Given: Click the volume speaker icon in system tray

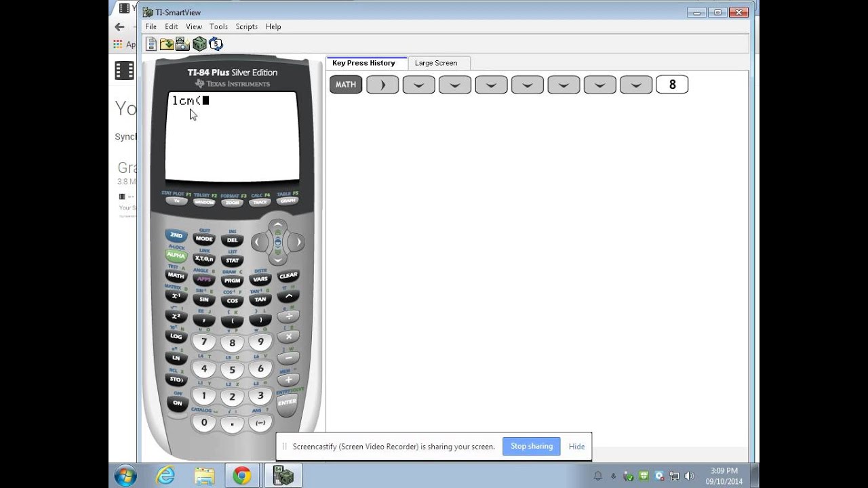Looking at the screenshot, I should (x=690, y=476).
